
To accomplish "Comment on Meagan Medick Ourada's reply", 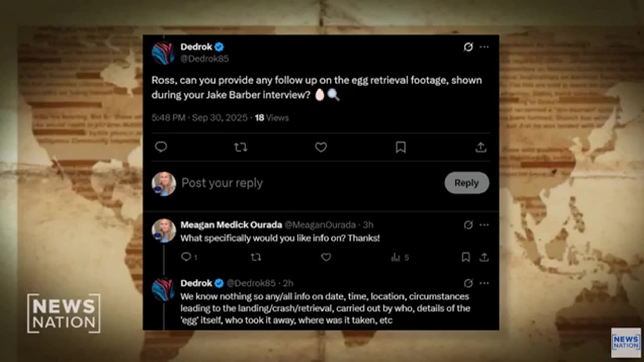I will (186, 257).
